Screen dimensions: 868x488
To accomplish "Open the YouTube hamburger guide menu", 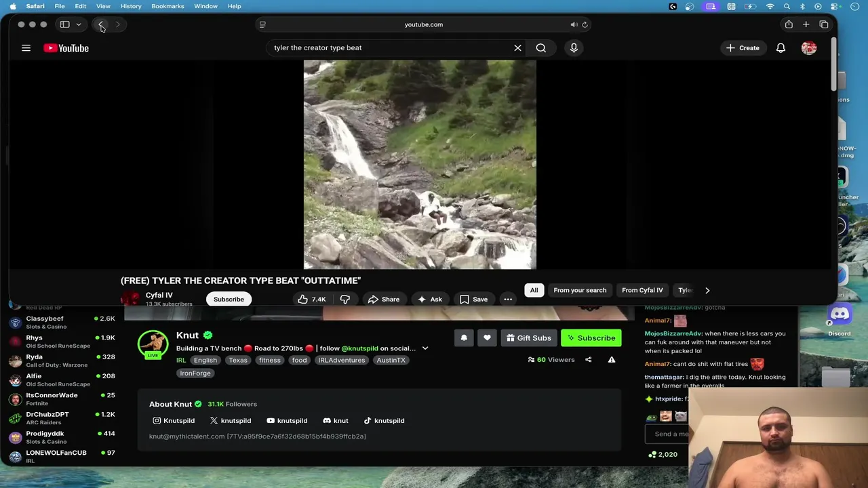I will pos(26,48).
